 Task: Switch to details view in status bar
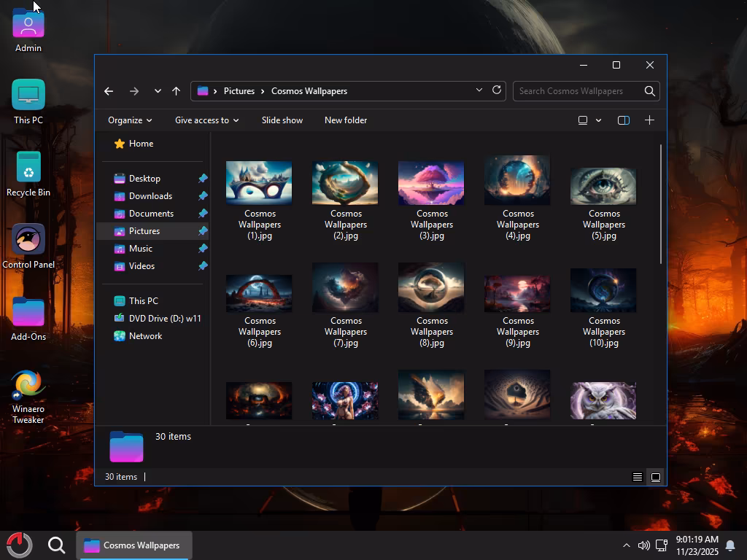(638, 477)
